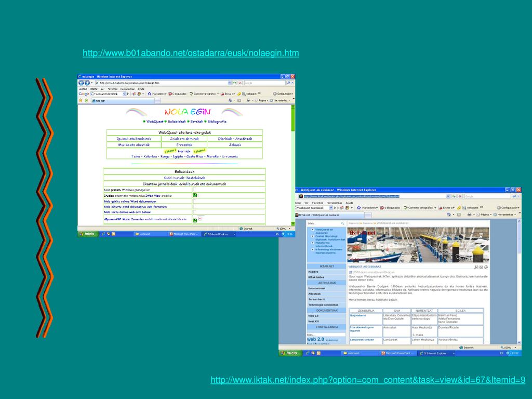The image size is (532, 399).
Task: Click yellow highlighter icon in WebQuest-ak Google toolbar
Action: [459, 208]
